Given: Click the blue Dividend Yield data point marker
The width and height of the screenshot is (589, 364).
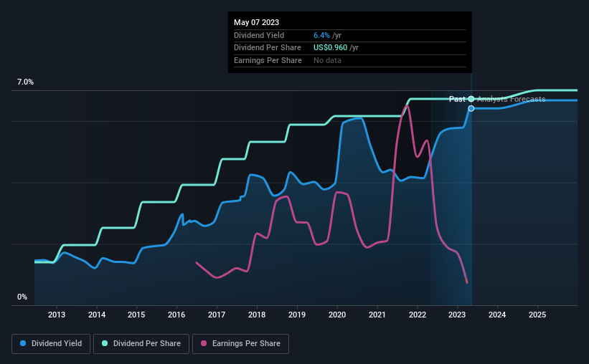Looking at the screenshot, I should click(471, 108).
